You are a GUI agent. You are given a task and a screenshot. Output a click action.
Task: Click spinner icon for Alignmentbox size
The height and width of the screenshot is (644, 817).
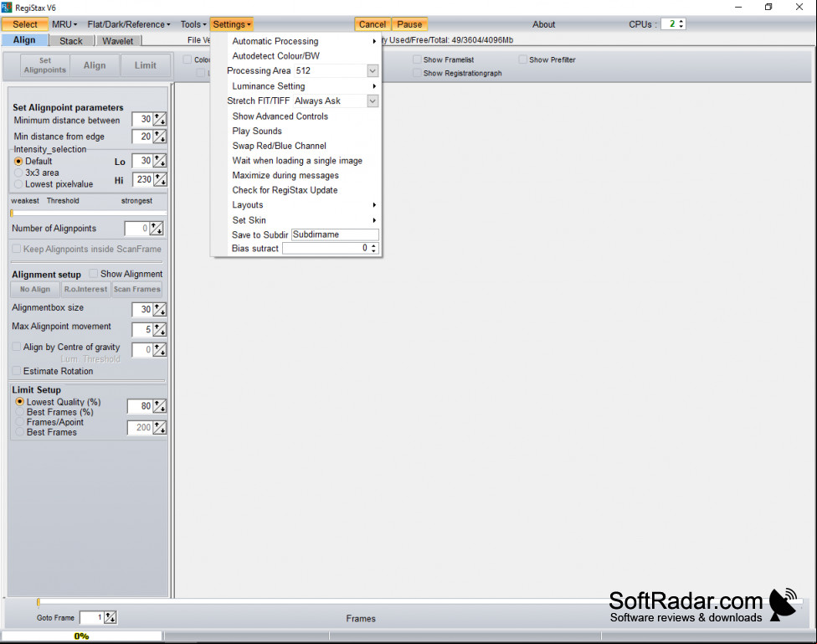coord(160,310)
